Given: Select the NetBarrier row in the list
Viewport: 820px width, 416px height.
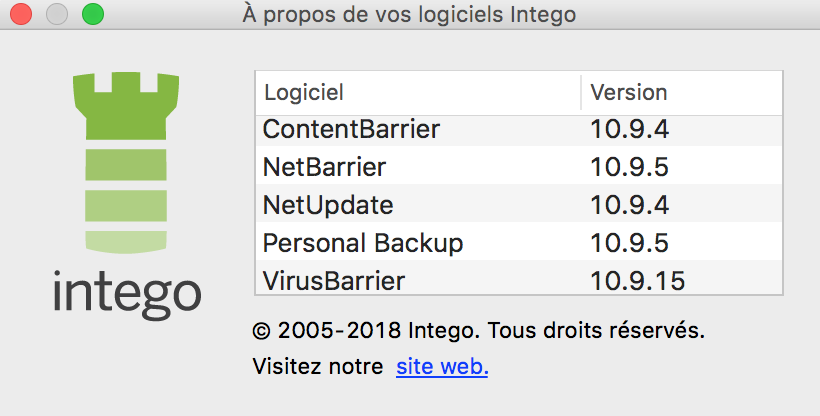Looking at the screenshot, I should pyautogui.click(x=519, y=167).
